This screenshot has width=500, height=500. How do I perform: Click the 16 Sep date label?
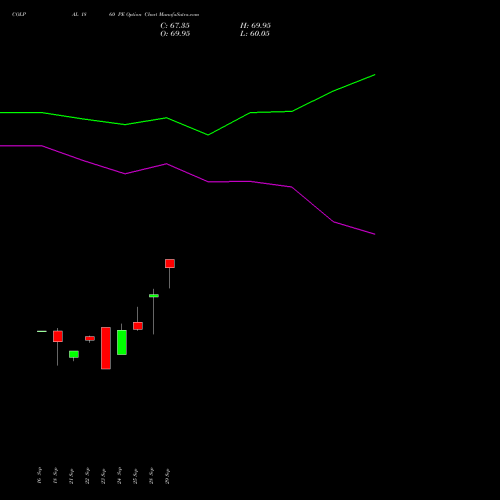(39, 476)
